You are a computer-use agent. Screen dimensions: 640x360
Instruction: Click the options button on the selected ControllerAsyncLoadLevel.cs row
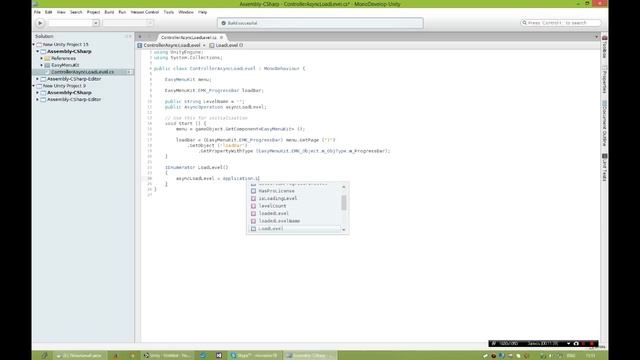coord(129,72)
